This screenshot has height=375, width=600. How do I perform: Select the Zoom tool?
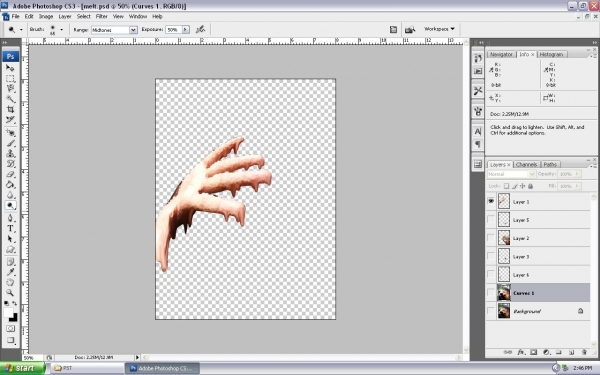[10, 293]
